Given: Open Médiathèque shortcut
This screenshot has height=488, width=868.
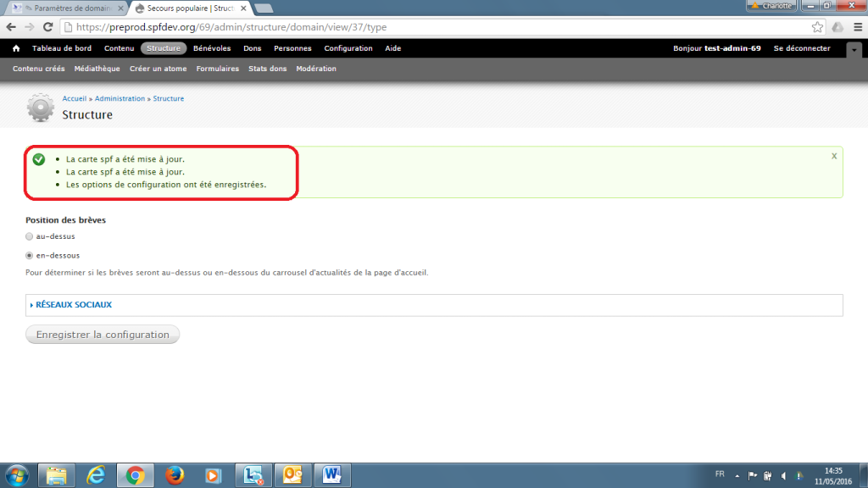Looking at the screenshot, I should (x=97, y=69).
